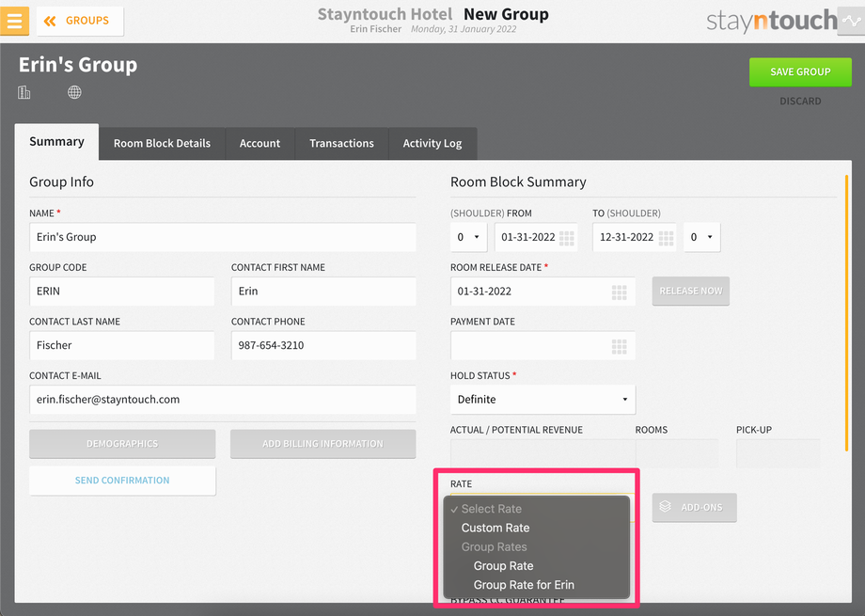
Task: Choose Custom Rate from the rate list
Action: click(536, 528)
